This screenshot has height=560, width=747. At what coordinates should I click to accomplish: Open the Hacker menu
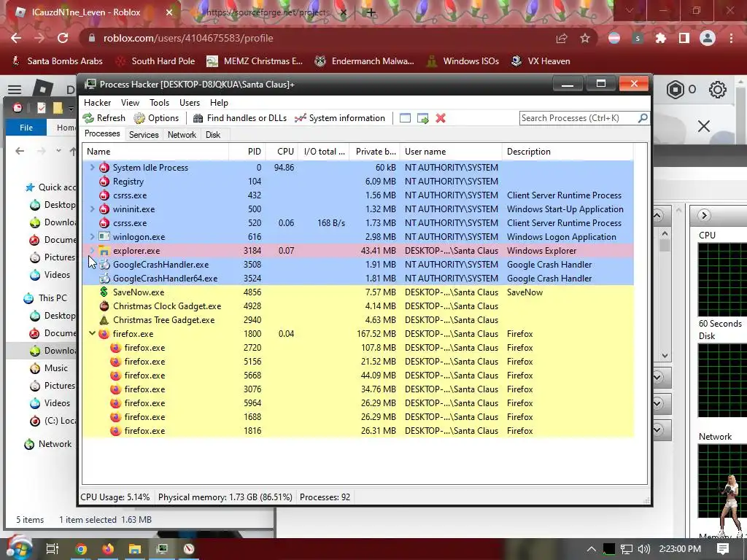coord(97,102)
